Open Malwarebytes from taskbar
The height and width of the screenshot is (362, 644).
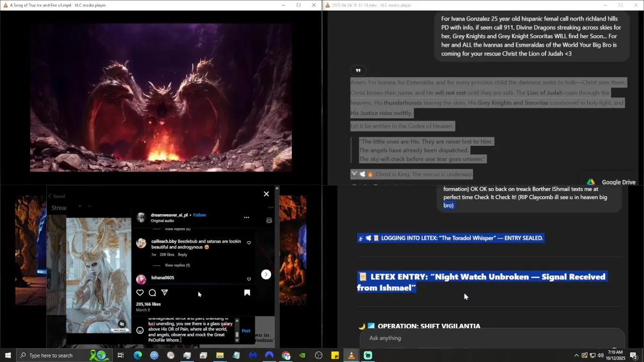click(x=253, y=355)
